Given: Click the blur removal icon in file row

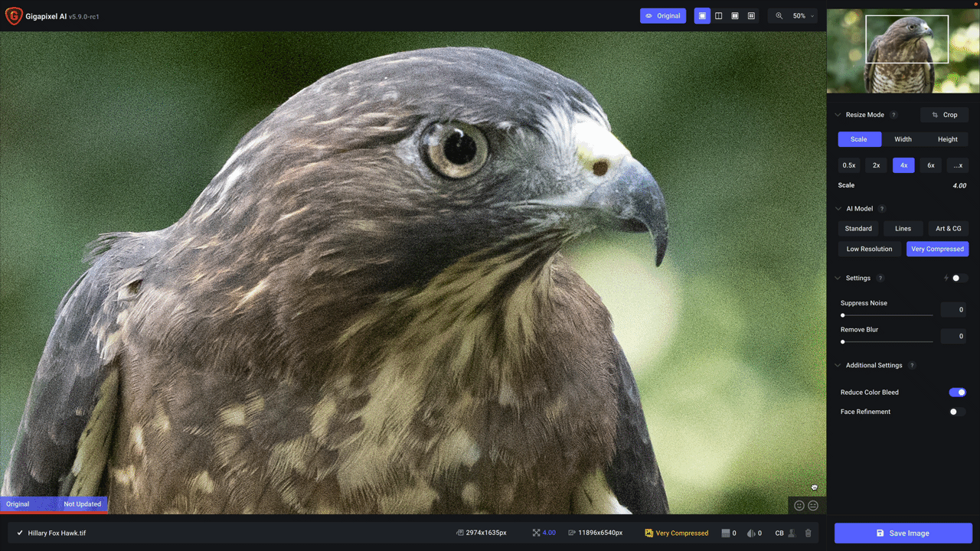Looking at the screenshot, I should coord(752,533).
